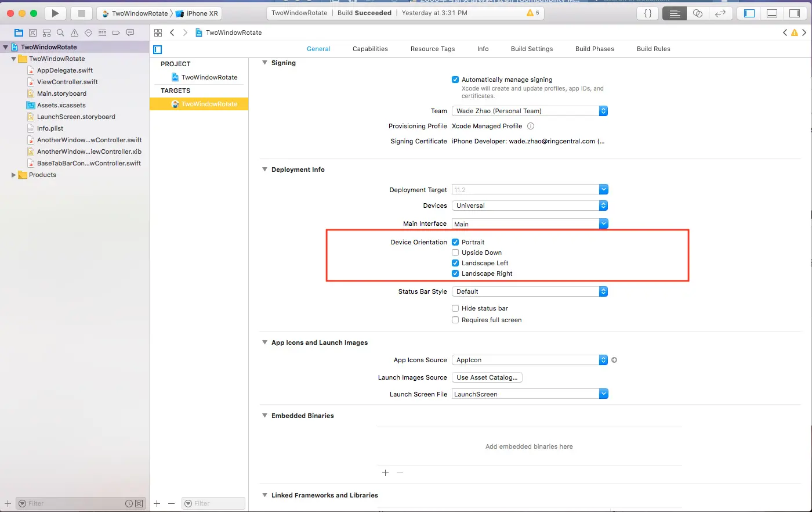Open the library button with curly braces

[648, 13]
